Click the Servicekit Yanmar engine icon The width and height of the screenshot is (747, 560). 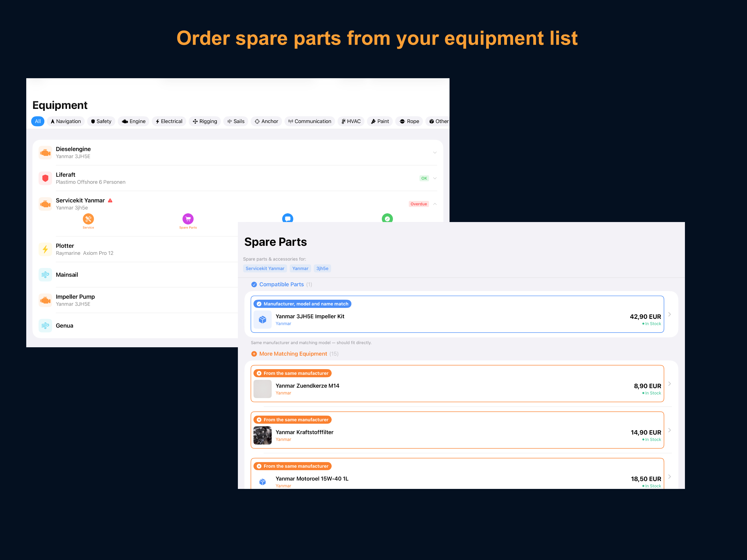45,204
